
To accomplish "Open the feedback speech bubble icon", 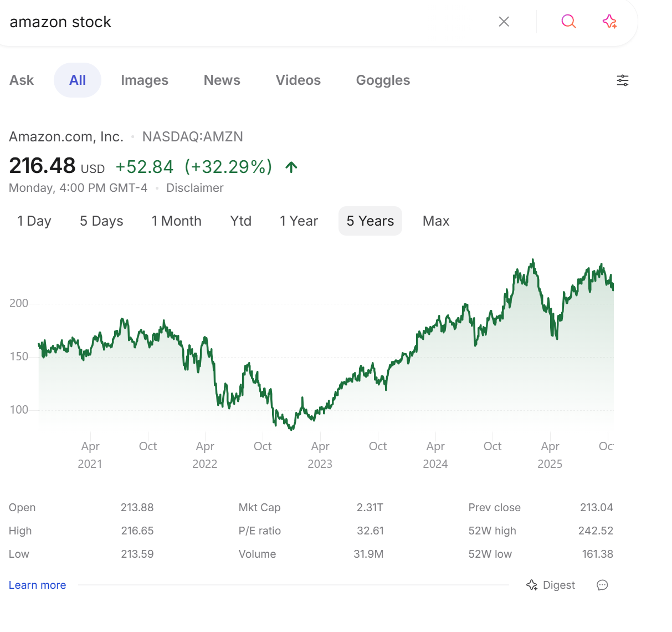I will point(602,585).
